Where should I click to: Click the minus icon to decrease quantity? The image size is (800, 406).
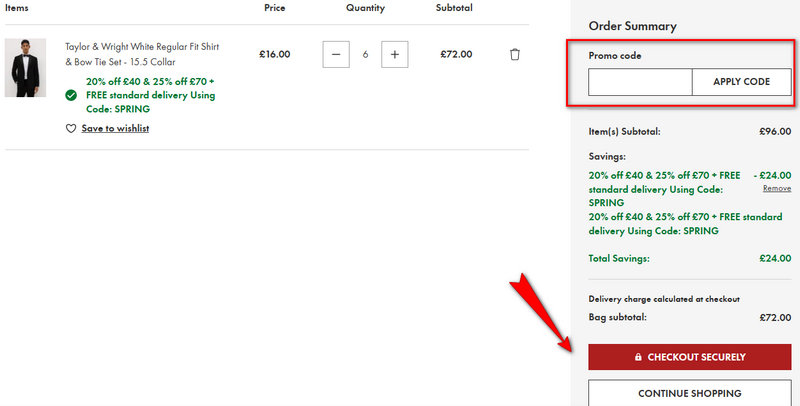336,54
